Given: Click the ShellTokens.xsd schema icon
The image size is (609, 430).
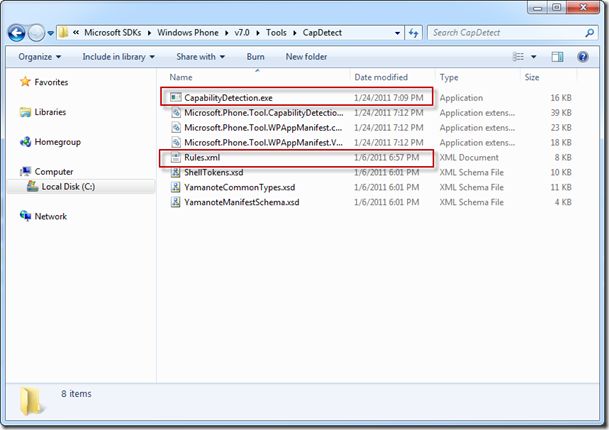Looking at the screenshot, I should point(176,172).
